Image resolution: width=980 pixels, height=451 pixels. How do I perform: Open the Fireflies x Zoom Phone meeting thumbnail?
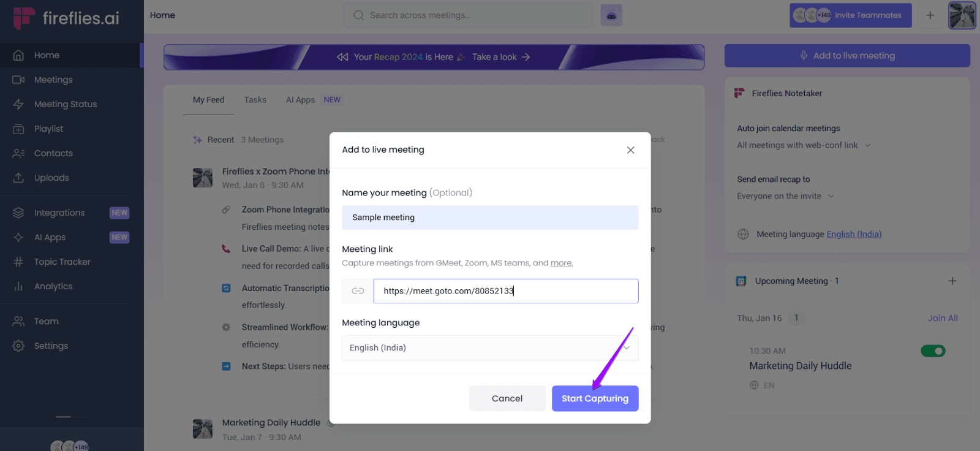(203, 178)
